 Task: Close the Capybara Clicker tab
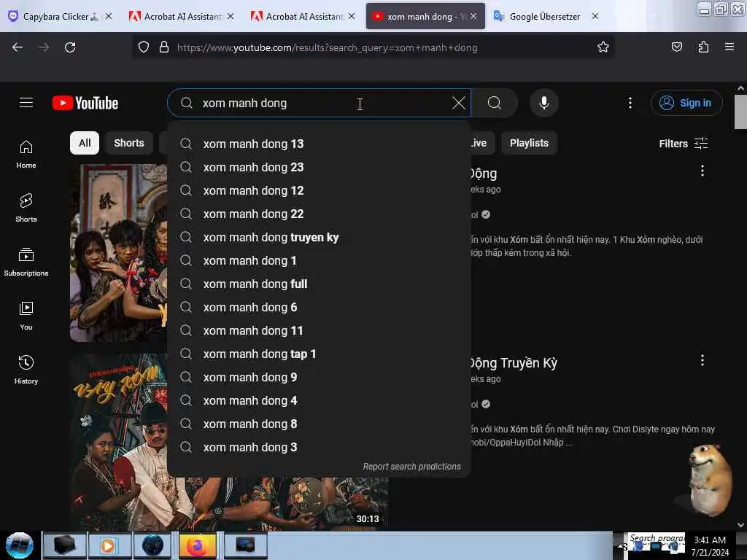click(x=109, y=16)
